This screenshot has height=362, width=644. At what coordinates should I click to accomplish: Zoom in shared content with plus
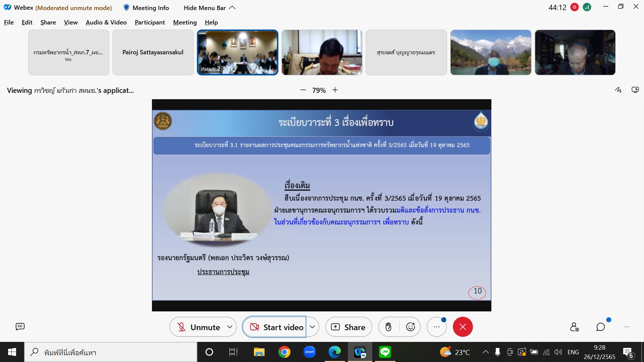335,90
